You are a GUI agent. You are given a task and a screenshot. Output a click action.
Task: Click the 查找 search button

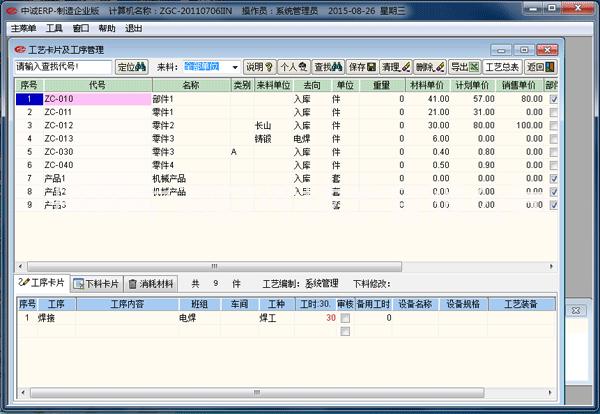click(x=328, y=67)
